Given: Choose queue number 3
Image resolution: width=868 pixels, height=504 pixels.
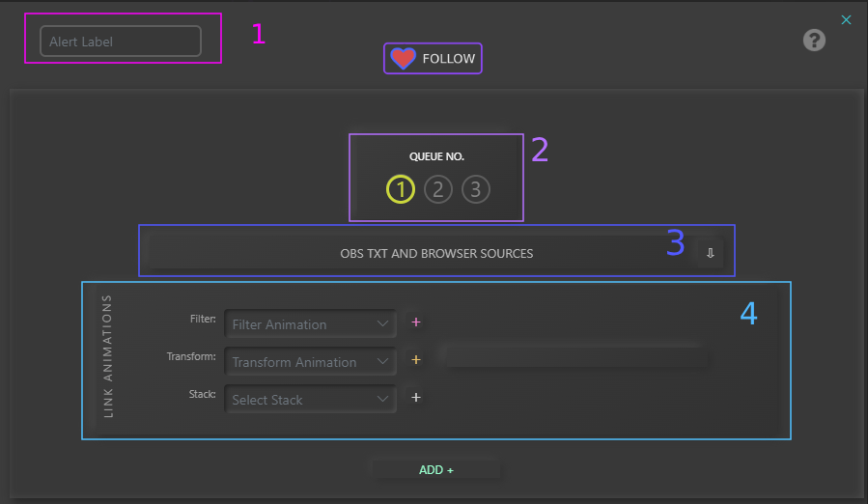Looking at the screenshot, I should (x=475, y=189).
